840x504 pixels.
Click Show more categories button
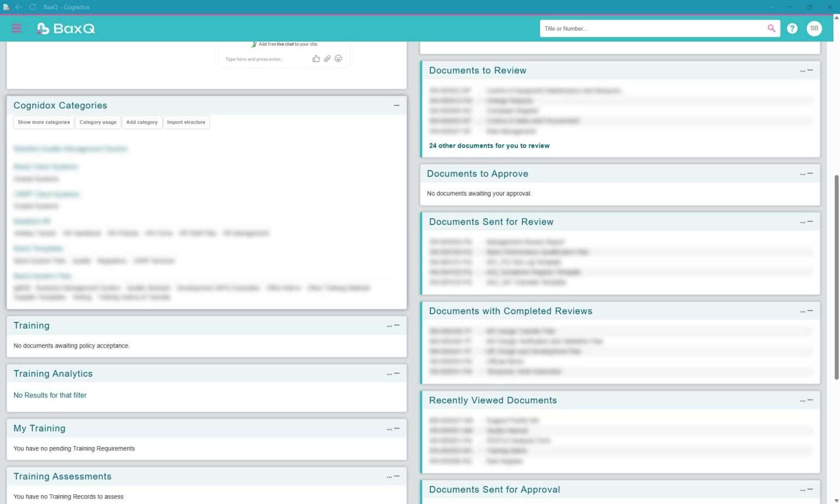(x=44, y=122)
